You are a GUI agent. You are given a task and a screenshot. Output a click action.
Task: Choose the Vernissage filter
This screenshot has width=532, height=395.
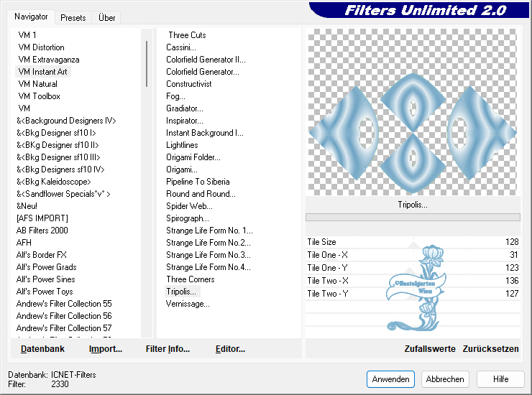188,304
